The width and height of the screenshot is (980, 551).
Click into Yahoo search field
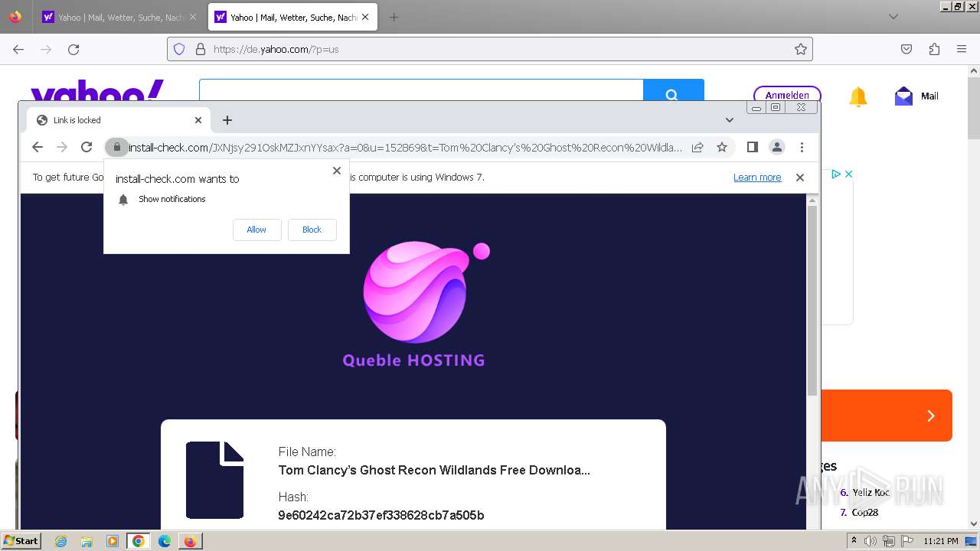[421, 90]
